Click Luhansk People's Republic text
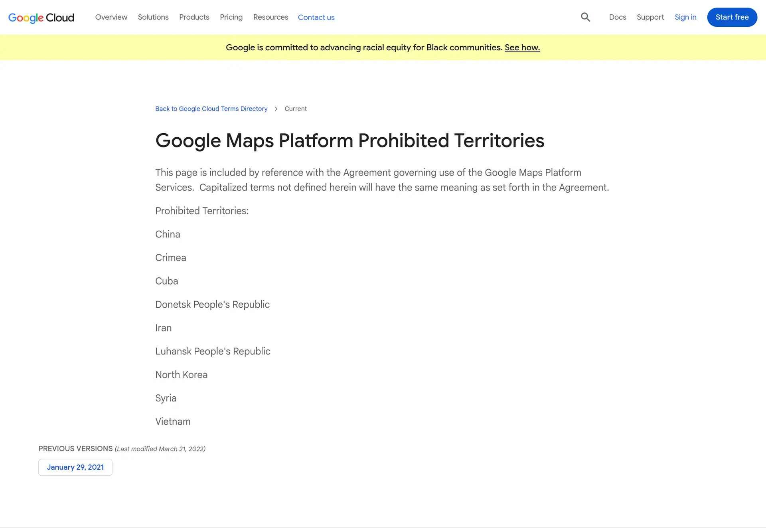The image size is (766, 532). click(213, 352)
